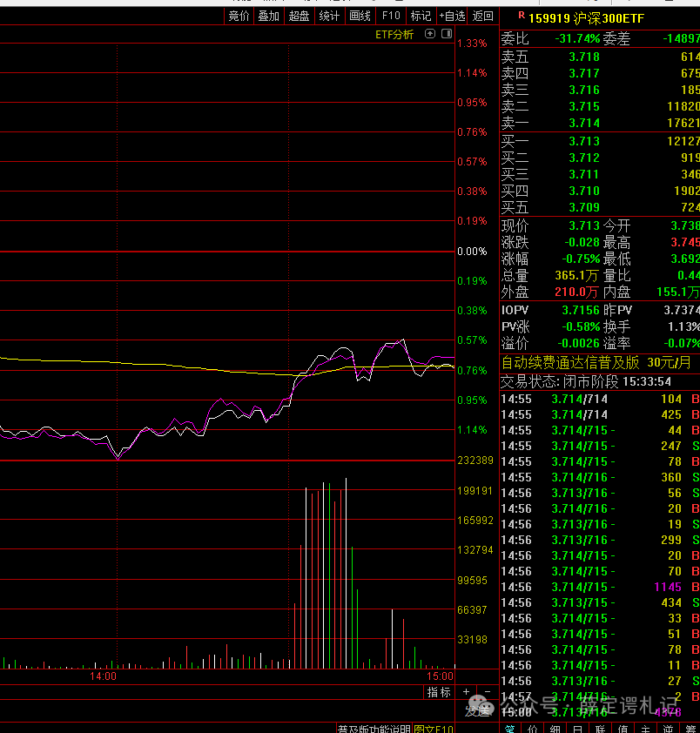Click the 今开 3.738 value
This screenshot has width=700, height=733.
tap(685, 225)
